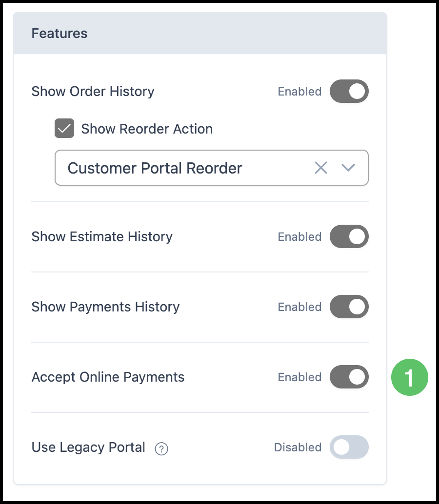Click the Show Payments History label
439x504 pixels.
(x=105, y=307)
